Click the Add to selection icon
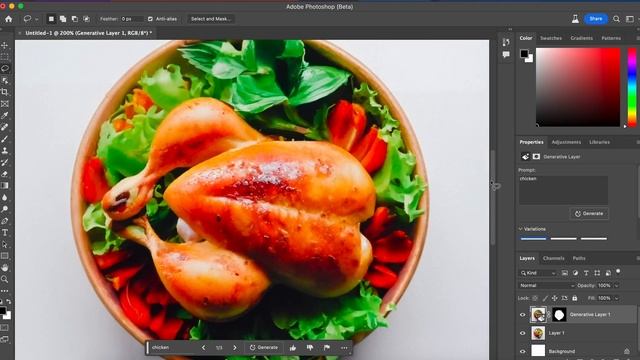The image size is (640, 360). click(x=63, y=19)
